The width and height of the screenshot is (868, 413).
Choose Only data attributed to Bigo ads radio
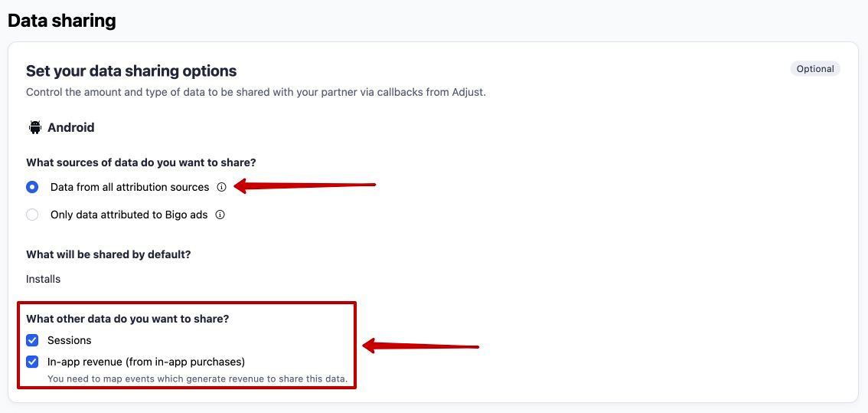[32, 215]
